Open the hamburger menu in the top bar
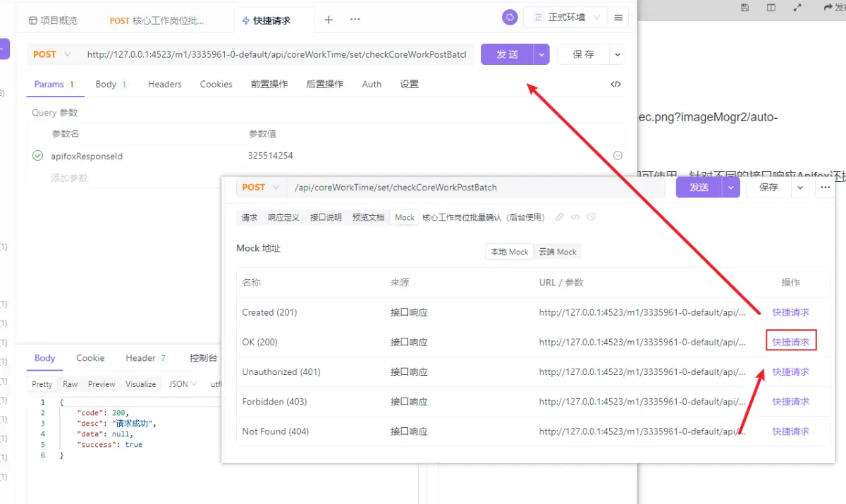This screenshot has height=504, width=846. 618,18
